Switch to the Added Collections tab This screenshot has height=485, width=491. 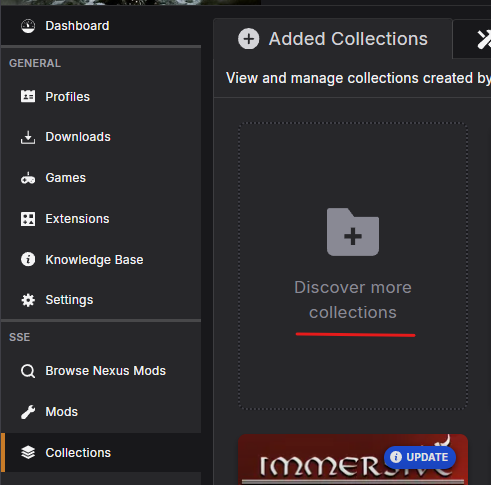click(332, 39)
